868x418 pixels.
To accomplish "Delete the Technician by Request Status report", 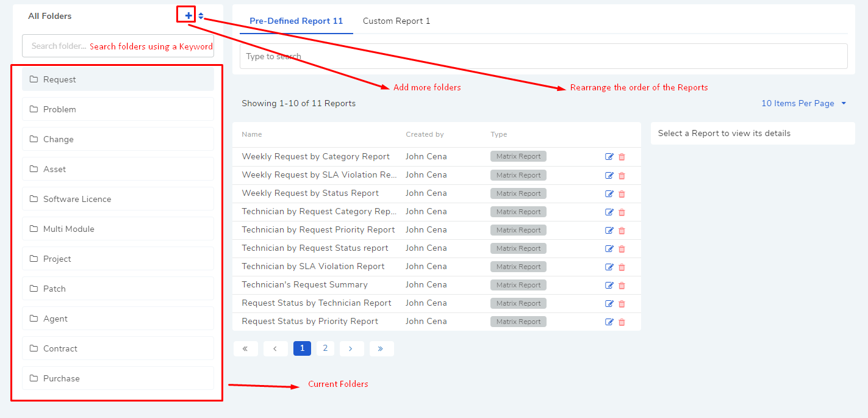I will point(622,248).
